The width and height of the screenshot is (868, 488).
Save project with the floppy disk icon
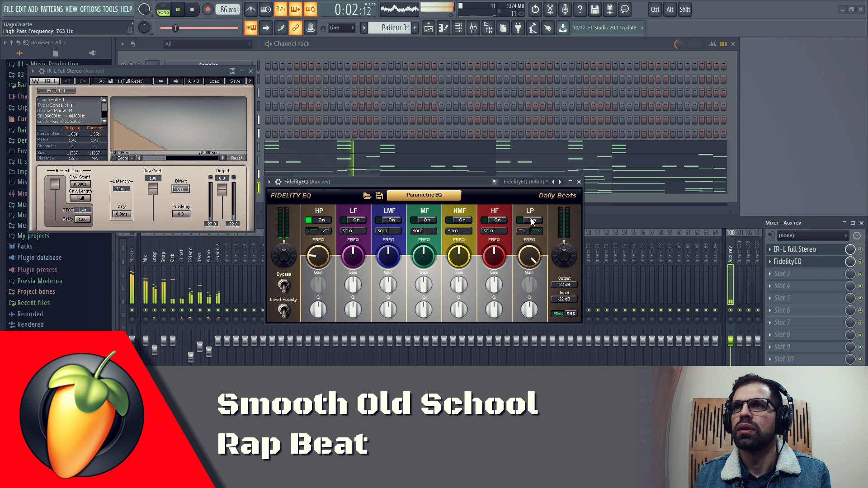(595, 9)
